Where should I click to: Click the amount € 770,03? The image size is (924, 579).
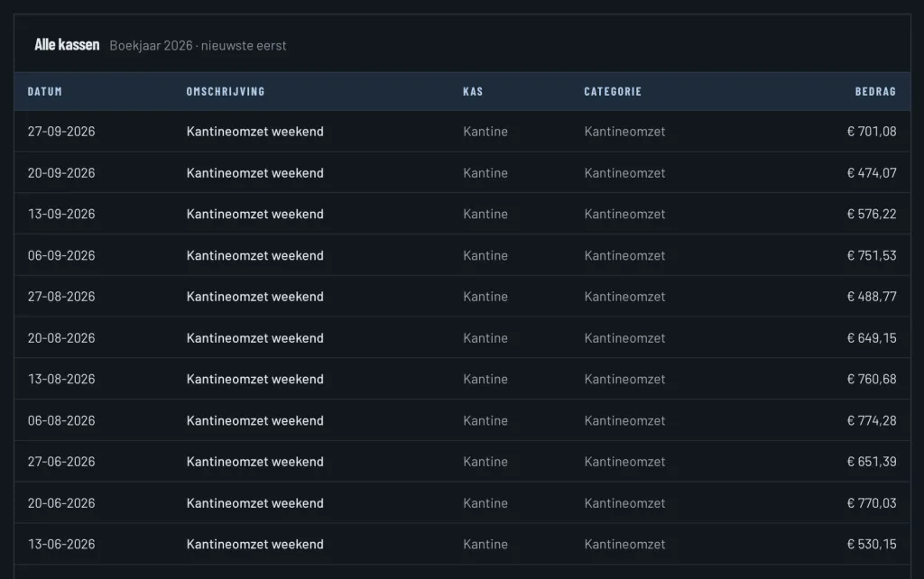pyautogui.click(x=872, y=502)
